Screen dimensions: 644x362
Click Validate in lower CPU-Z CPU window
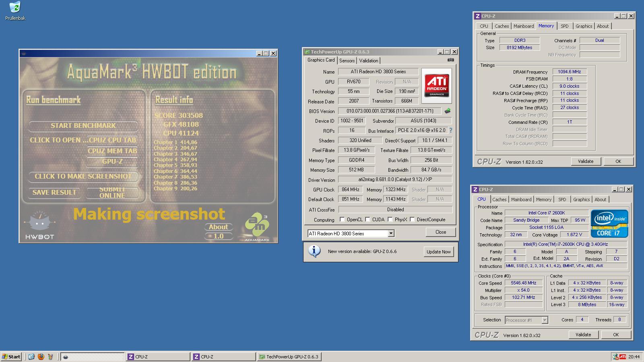583,335
